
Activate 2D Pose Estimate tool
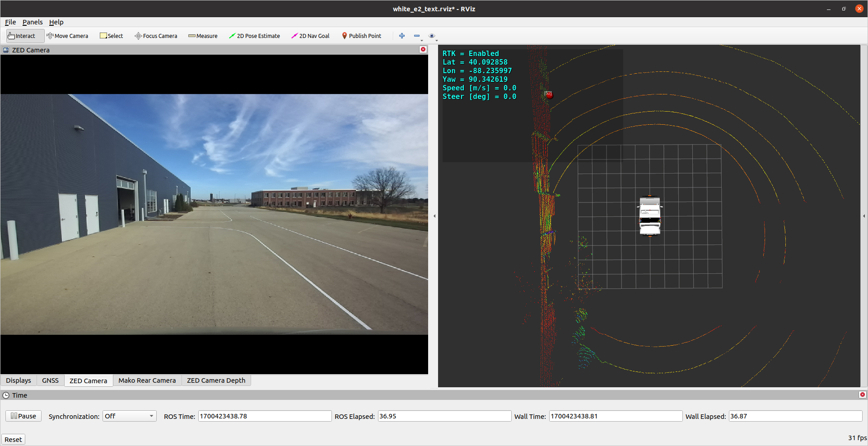[x=254, y=36]
